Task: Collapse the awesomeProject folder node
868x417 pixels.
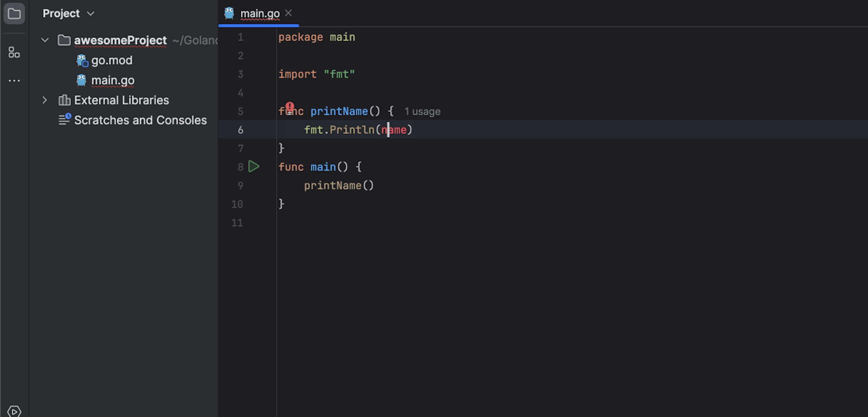Action: click(45, 40)
